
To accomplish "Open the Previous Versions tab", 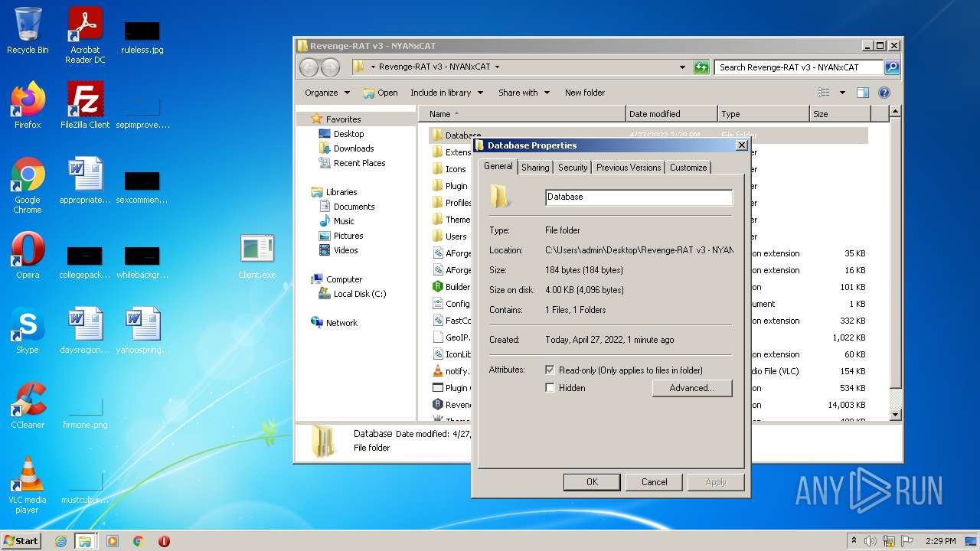I will (x=628, y=168).
